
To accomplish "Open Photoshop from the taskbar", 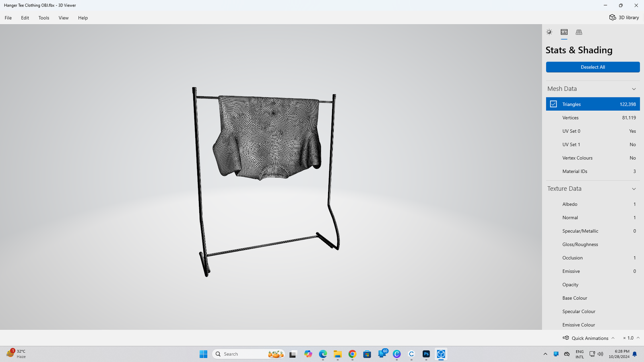I will [426, 354].
